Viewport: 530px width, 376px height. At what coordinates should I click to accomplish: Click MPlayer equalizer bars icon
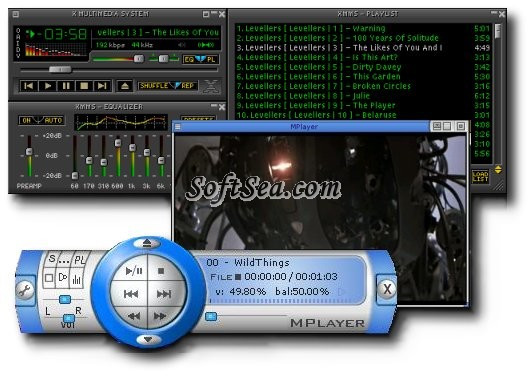pyautogui.click(x=77, y=279)
